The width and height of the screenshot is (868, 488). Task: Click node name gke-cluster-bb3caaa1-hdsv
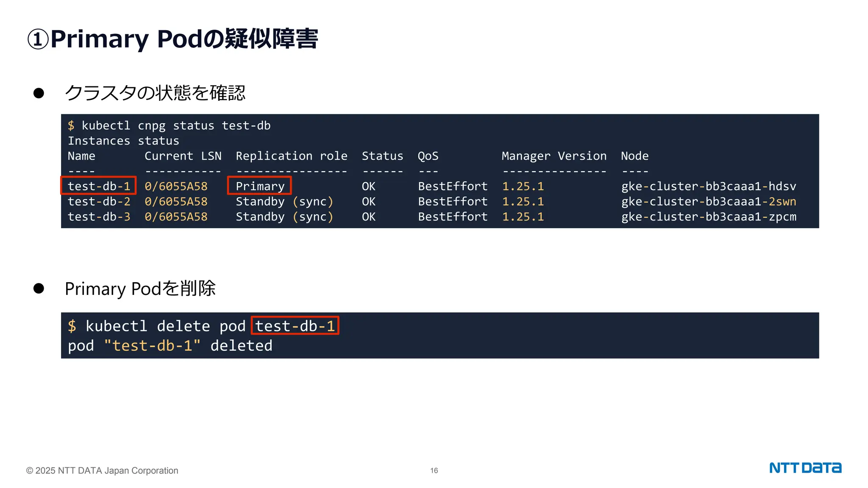click(708, 186)
